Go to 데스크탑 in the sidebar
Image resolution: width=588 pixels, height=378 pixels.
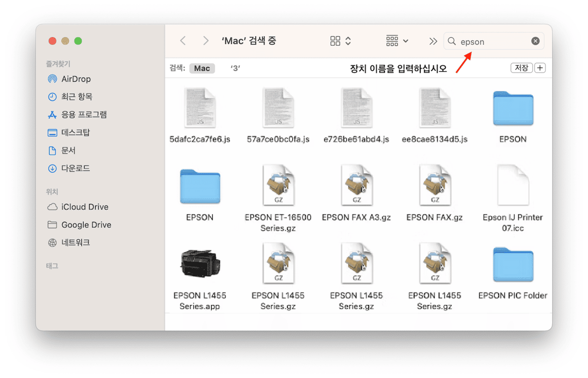(69, 133)
